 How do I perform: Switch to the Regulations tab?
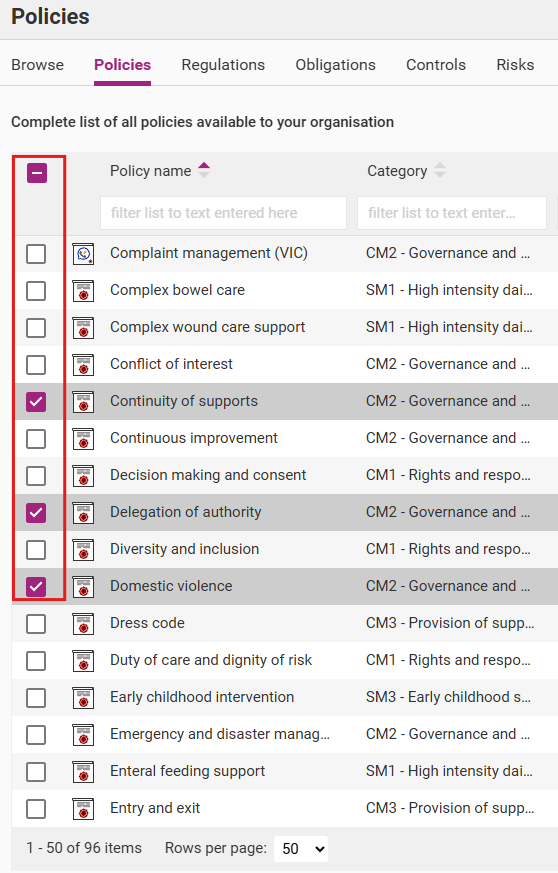click(x=223, y=65)
